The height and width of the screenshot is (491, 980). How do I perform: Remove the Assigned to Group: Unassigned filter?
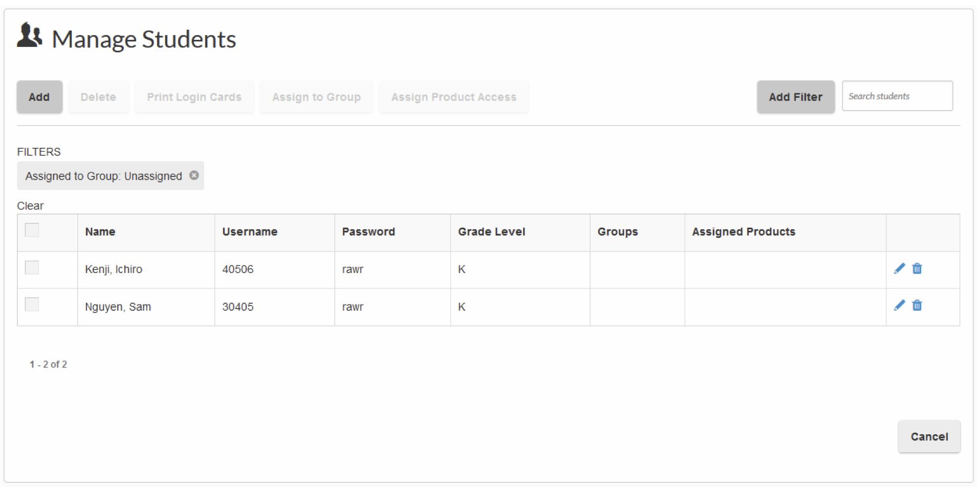(x=194, y=175)
